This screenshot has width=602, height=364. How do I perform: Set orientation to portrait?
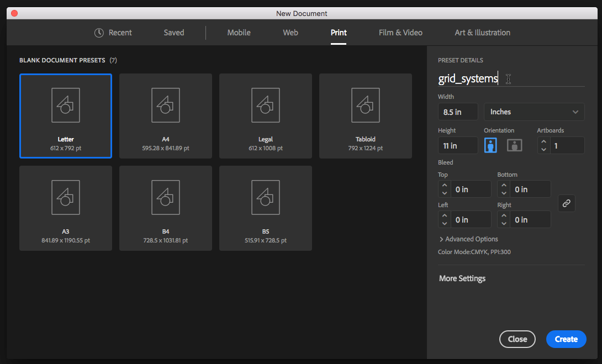coord(490,145)
